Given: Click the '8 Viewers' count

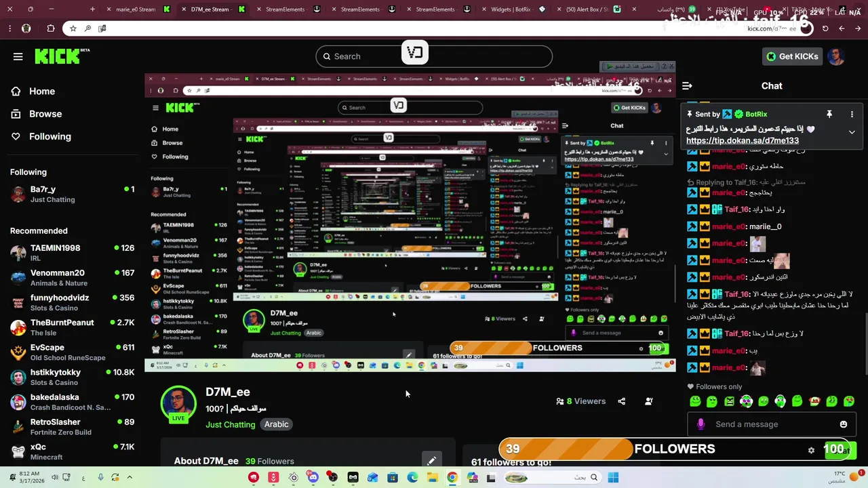Looking at the screenshot, I should [580, 401].
